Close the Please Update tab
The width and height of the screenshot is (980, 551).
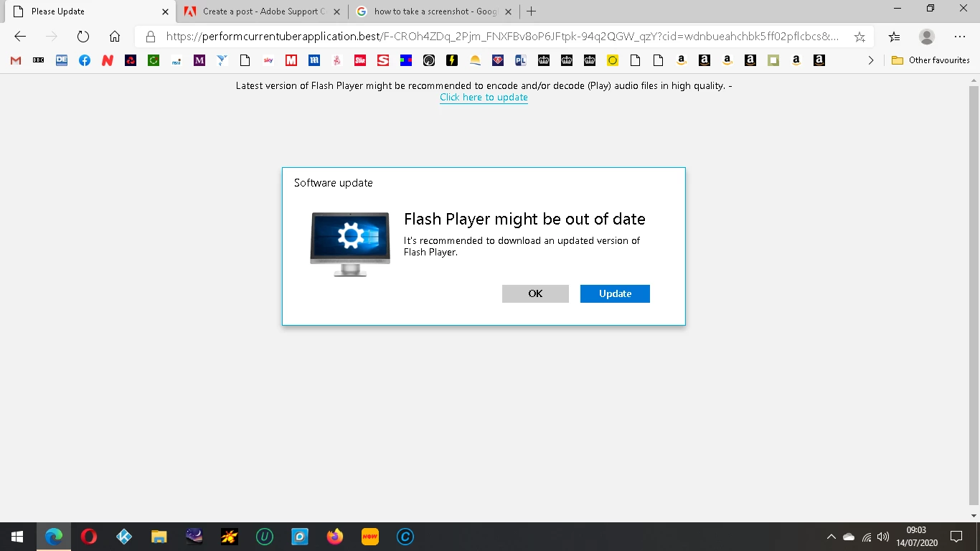[x=166, y=11]
